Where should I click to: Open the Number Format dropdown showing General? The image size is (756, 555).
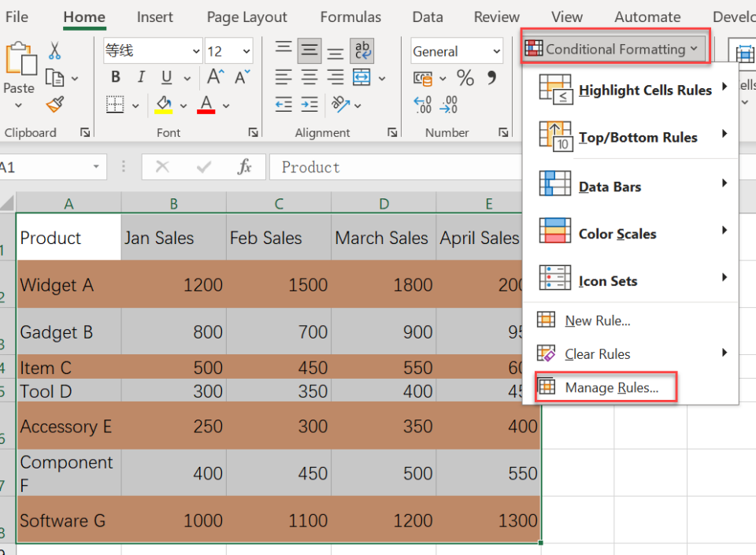click(455, 50)
